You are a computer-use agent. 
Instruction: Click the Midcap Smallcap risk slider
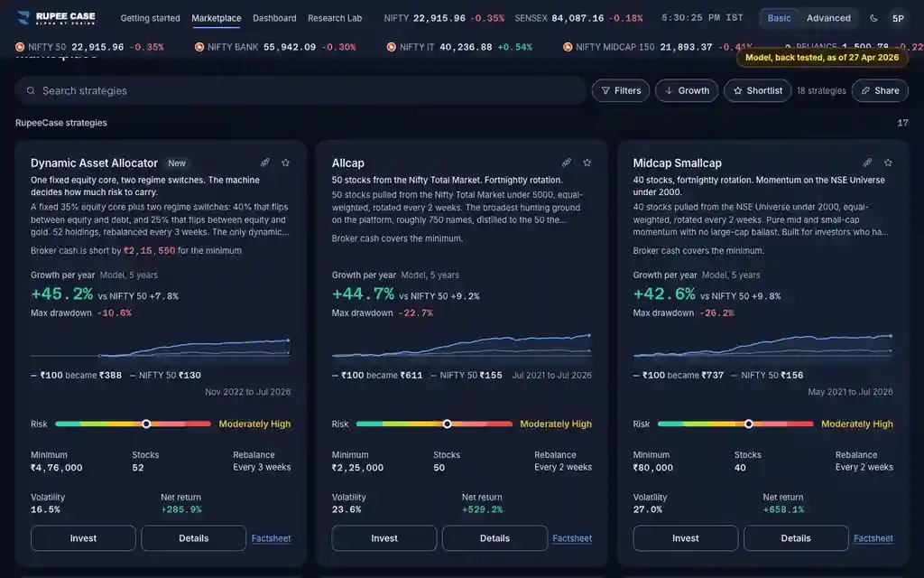735,424
